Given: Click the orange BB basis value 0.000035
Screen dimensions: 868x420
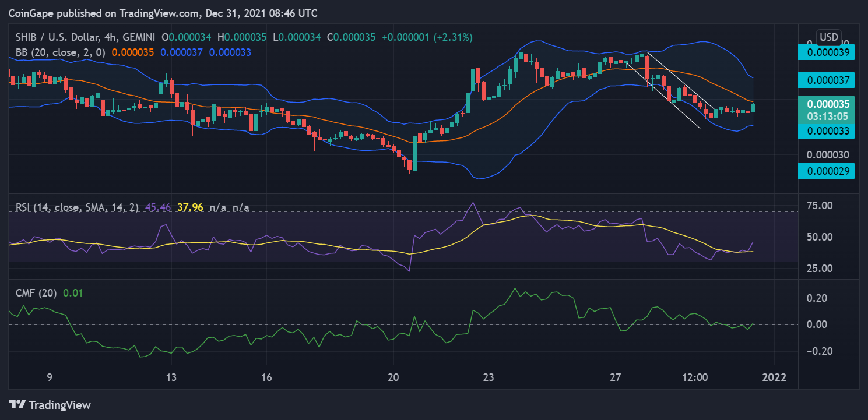Looking at the screenshot, I should 132,52.
